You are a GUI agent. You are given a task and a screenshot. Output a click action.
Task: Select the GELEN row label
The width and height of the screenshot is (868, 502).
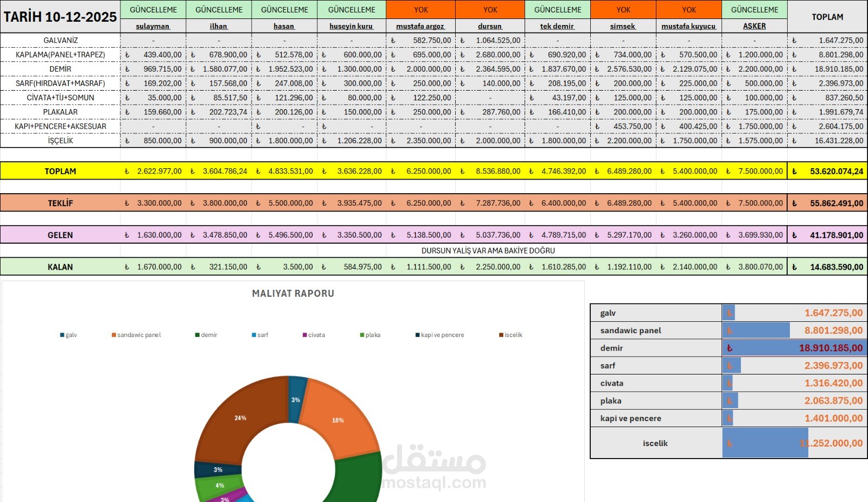[60, 235]
